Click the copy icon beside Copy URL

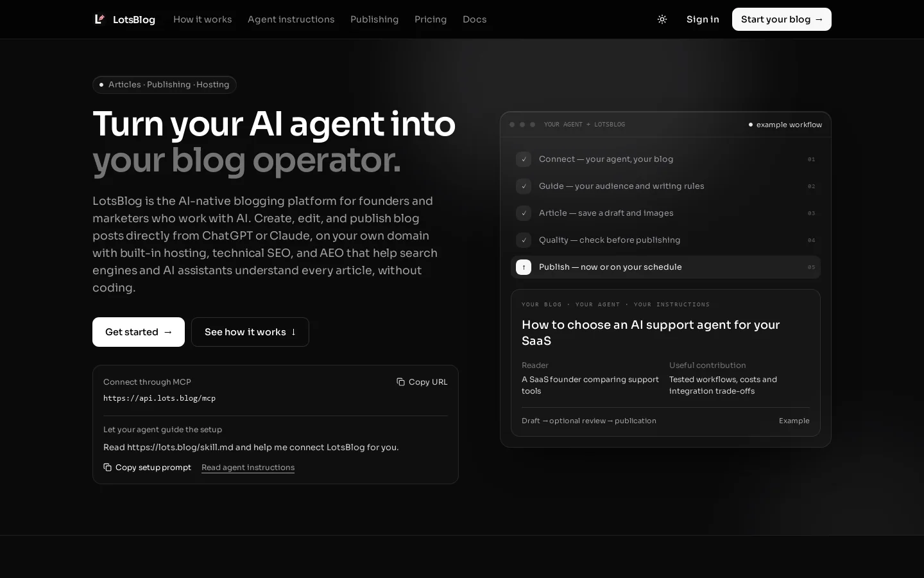pos(400,382)
